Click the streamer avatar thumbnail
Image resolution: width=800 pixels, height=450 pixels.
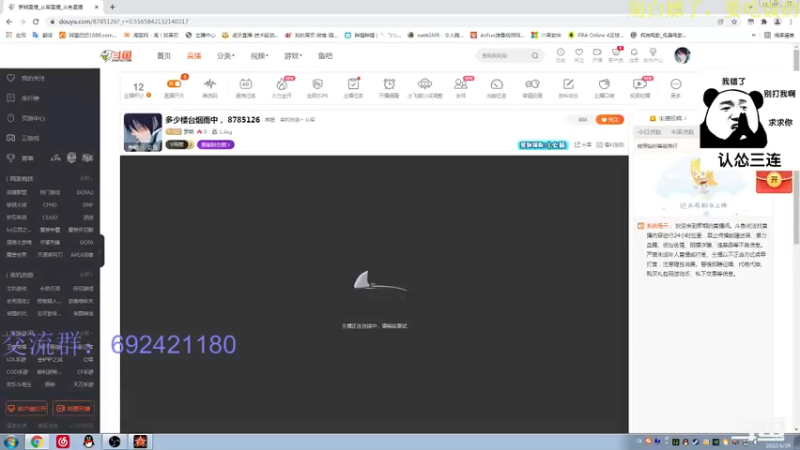tap(143, 132)
